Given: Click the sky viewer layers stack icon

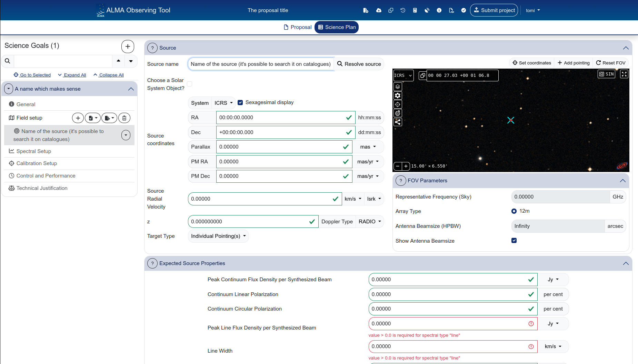Looking at the screenshot, I should [x=398, y=87].
